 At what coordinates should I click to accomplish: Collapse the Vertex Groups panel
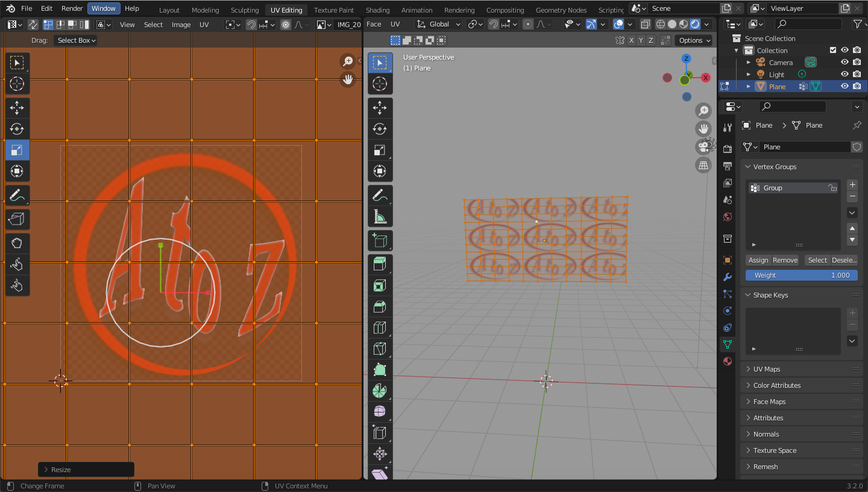801,167
